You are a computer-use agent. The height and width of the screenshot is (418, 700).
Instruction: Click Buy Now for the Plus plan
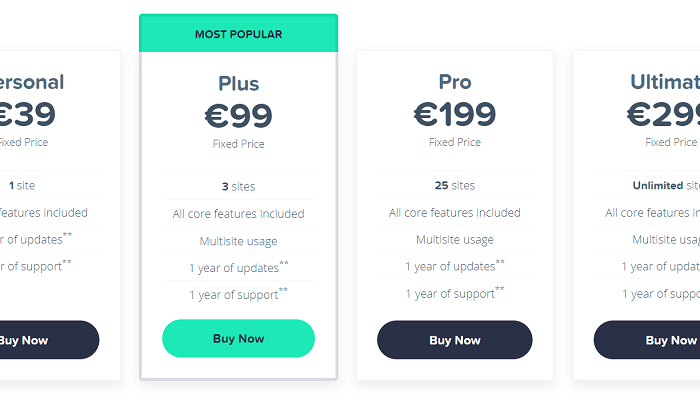238,339
